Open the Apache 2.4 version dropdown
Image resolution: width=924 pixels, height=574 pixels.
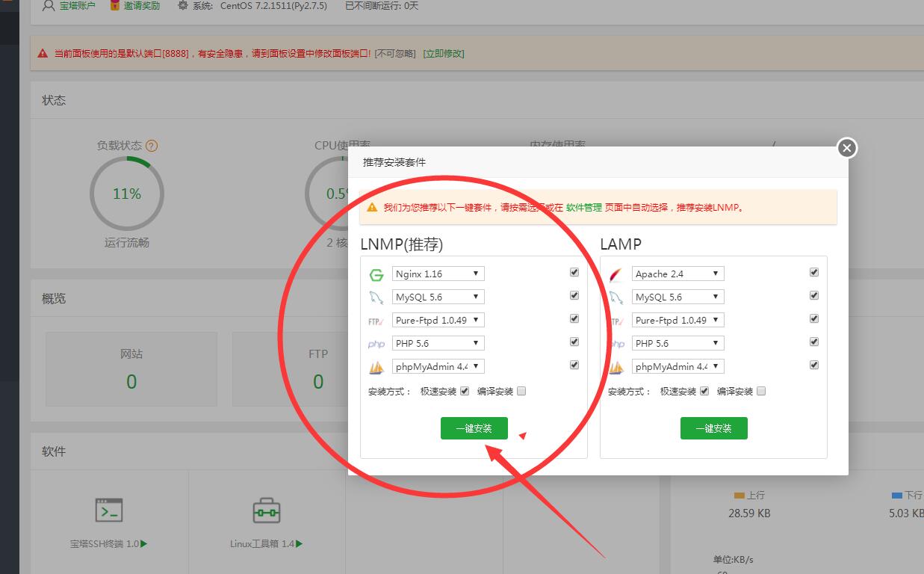pyautogui.click(x=678, y=274)
